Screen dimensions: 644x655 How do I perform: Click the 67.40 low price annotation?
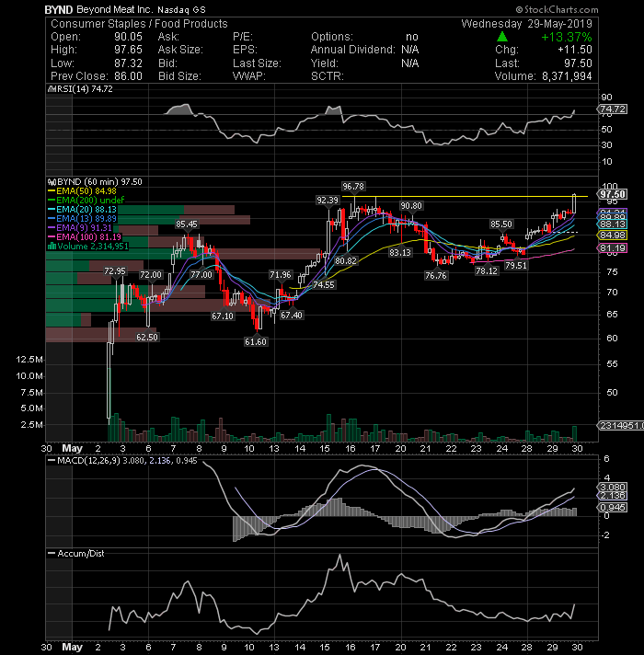click(x=292, y=315)
